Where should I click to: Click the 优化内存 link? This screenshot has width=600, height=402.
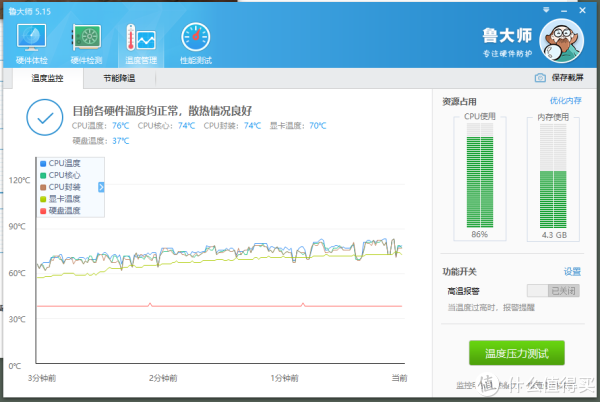[566, 101]
